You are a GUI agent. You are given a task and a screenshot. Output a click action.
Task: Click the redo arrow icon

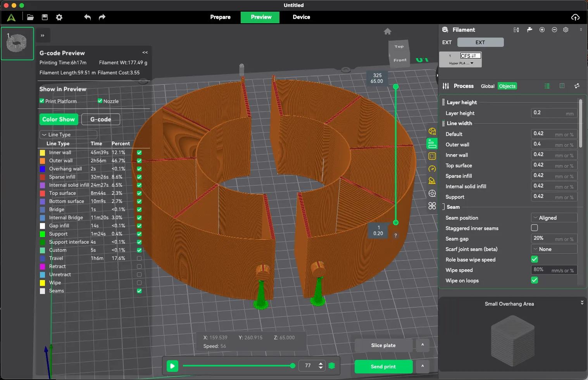tap(102, 17)
